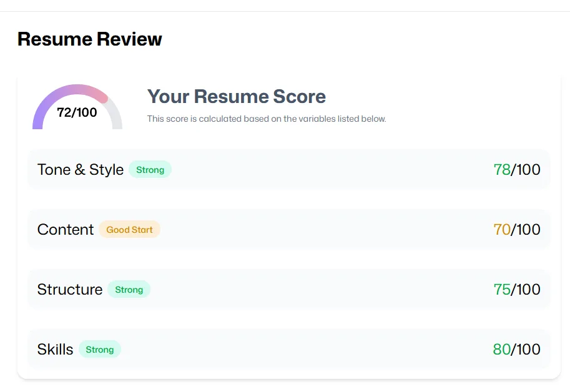
Task: Click the score calculation description text
Action: pos(267,119)
